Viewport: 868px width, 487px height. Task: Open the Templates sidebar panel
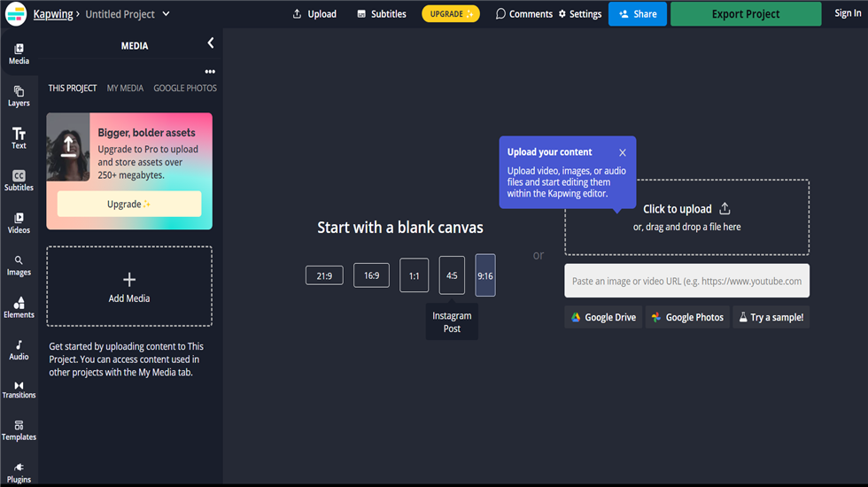(x=19, y=431)
